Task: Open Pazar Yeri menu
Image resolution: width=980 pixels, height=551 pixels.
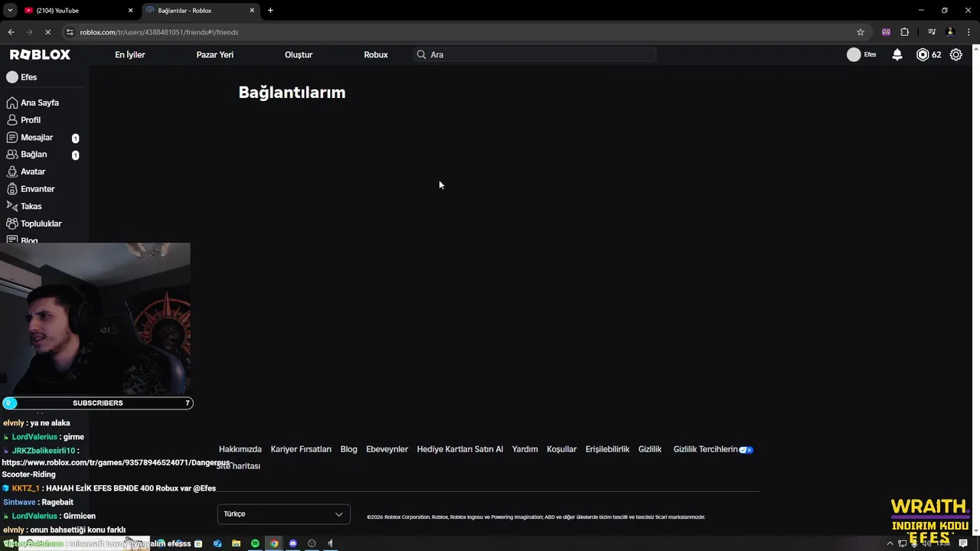Action: [215, 54]
